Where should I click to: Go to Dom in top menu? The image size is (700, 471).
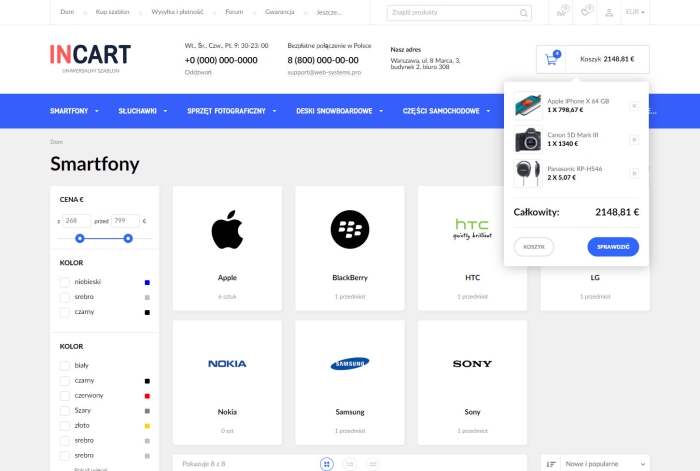67,12
